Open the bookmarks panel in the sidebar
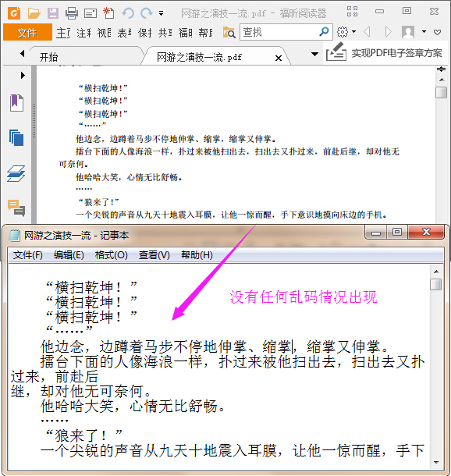 [16, 103]
